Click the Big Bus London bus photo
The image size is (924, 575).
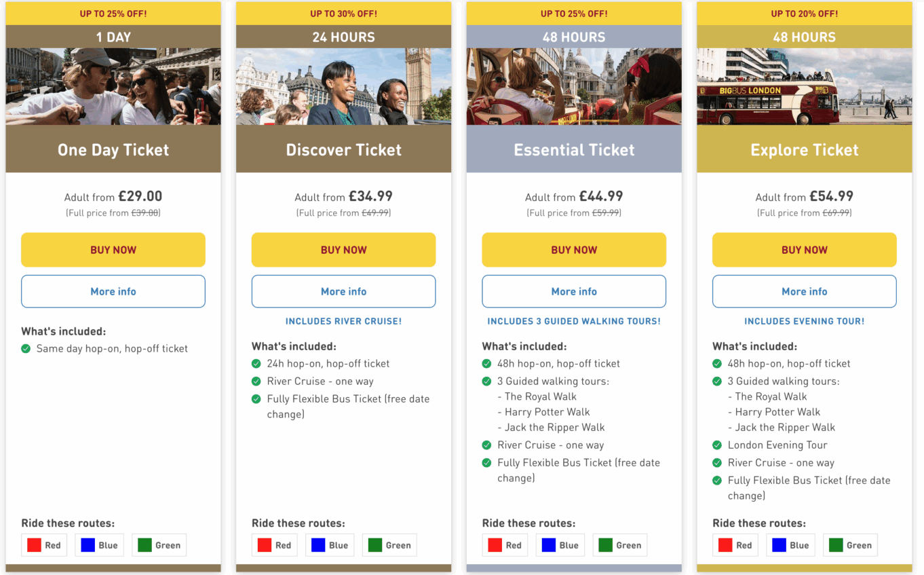(x=804, y=86)
